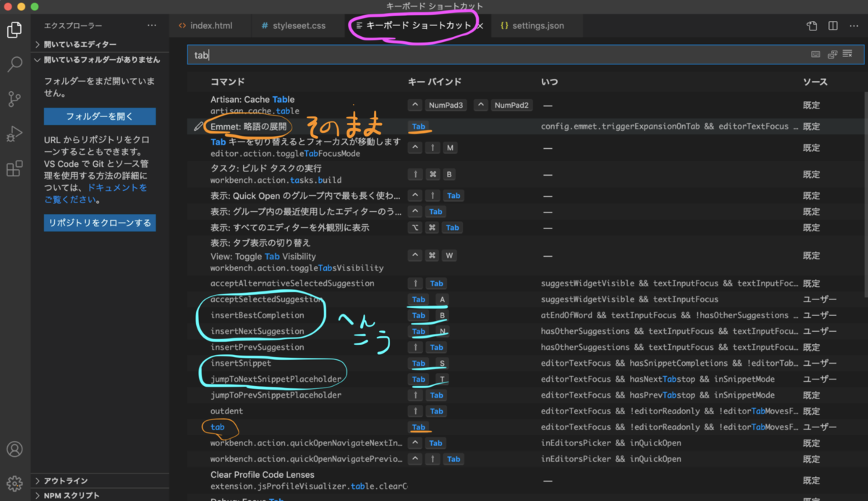The image size is (868, 501).
Task: Open the Manage gear icon
Action: [14, 482]
